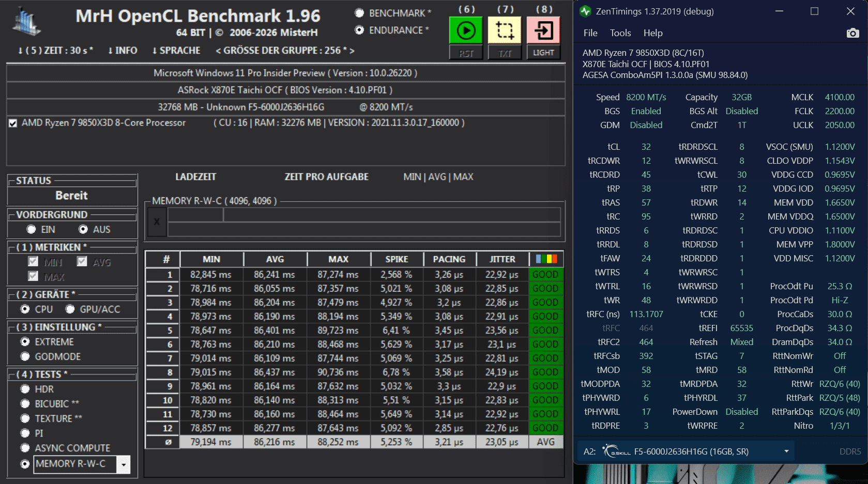Click the rainbow color legend column header
This screenshot has width=868, height=484.
click(546, 259)
